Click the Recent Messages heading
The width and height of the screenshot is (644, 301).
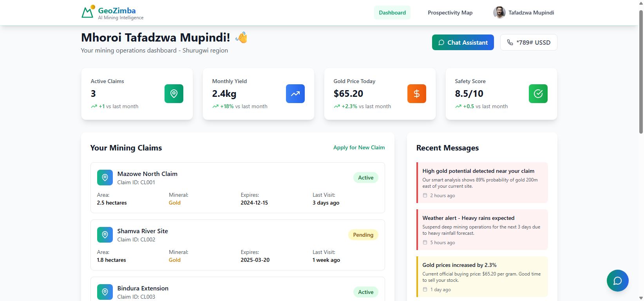tap(447, 148)
